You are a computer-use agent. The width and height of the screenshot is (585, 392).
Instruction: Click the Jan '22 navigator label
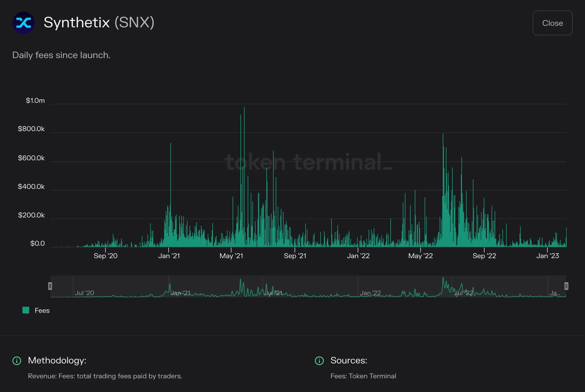tap(370, 293)
